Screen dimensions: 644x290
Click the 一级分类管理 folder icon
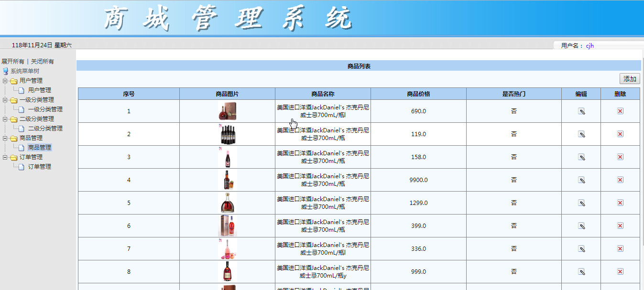coord(14,100)
